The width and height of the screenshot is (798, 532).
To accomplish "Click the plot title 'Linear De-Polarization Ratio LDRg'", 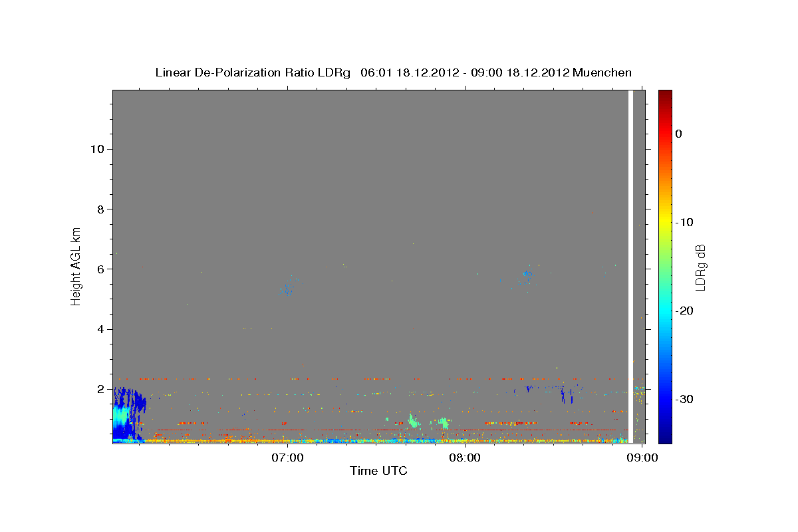I will click(253, 72).
